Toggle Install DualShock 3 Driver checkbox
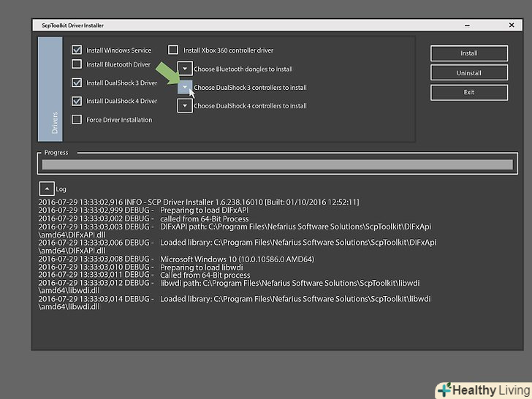Image resolution: width=532 pixels, height=399 pixels. 77,83
